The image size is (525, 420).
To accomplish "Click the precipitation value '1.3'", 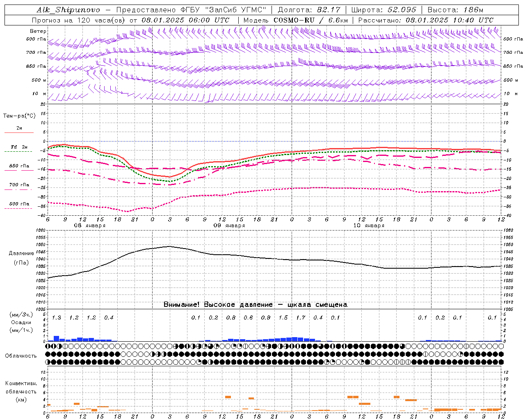I will click(x=57, y=317).
